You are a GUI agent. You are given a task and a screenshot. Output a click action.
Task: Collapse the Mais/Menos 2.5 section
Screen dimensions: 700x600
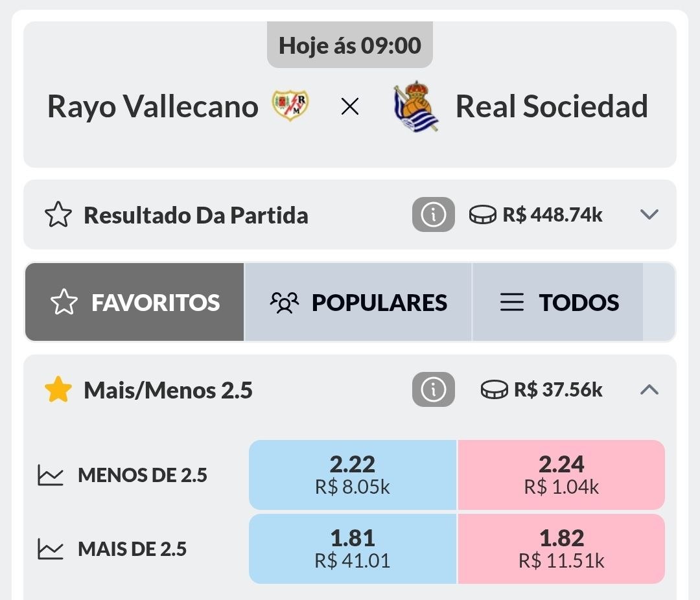(649, 390)
